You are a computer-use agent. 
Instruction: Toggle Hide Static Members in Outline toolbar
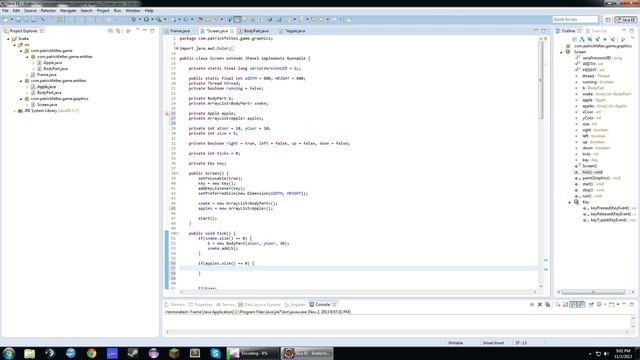598,39
